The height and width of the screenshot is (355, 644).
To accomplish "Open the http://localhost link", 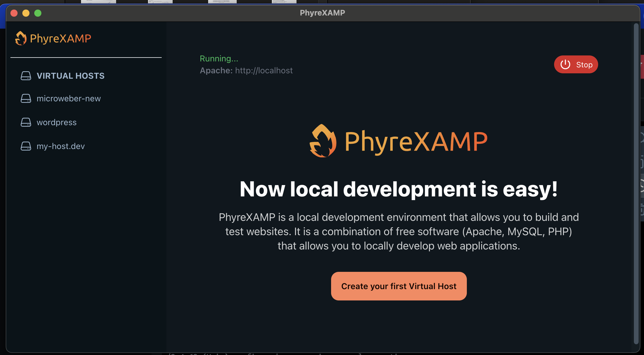I will 263,70.
